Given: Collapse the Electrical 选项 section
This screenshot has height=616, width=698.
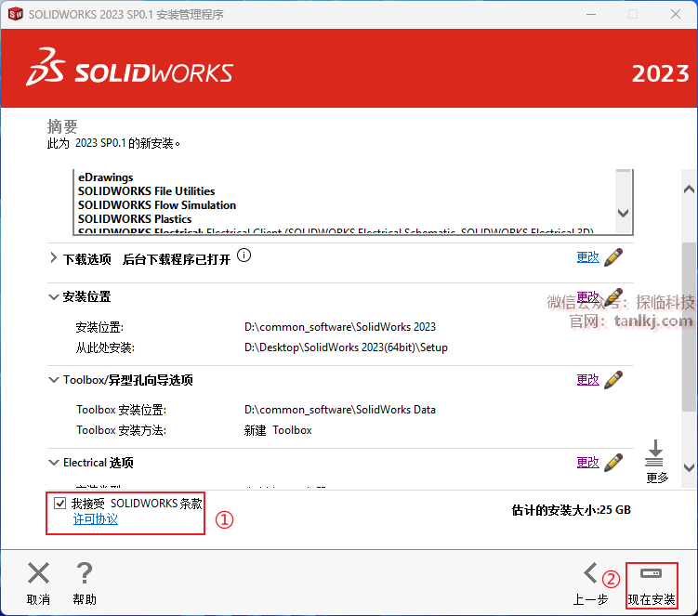Looking at the screenshot, I should [53, 463].
